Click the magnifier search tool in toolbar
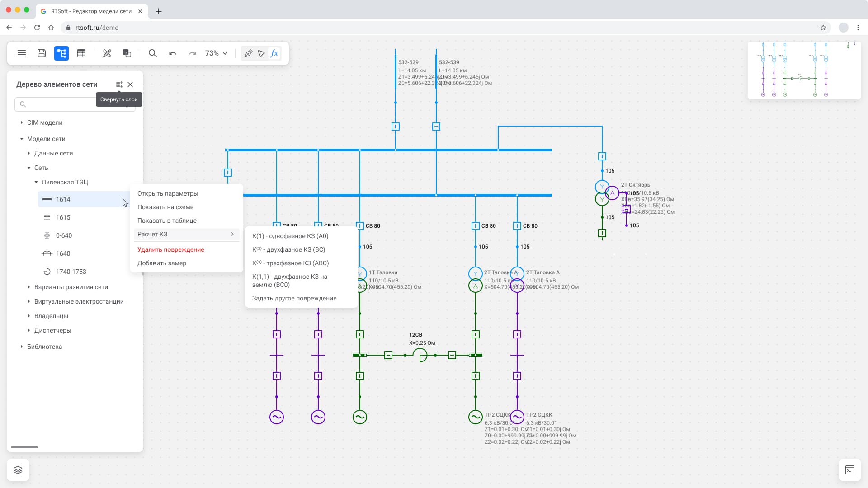868x488 pixels. tap(153, 53)
